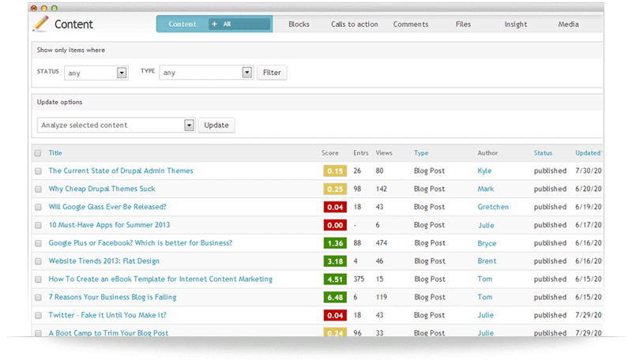Image resolution: width=632 pixels, height=364 pixels.
Task: Open the Type filter dropdown
Action: 206,73
